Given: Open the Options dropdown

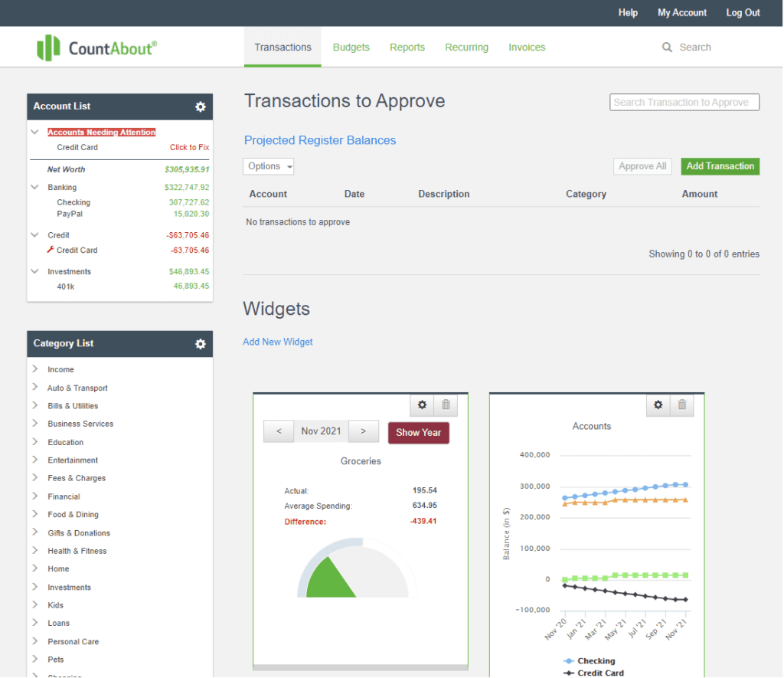Looking at the screenshot, I should point(268,165).
